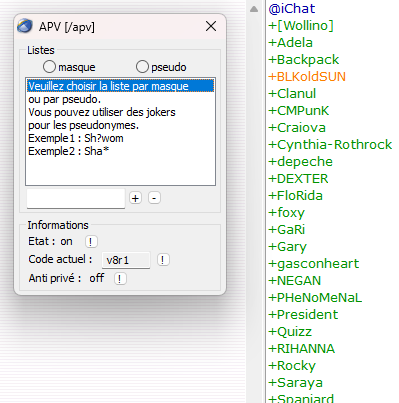
Task: Select +Craiova in the nick list
Action: (297, 128)
